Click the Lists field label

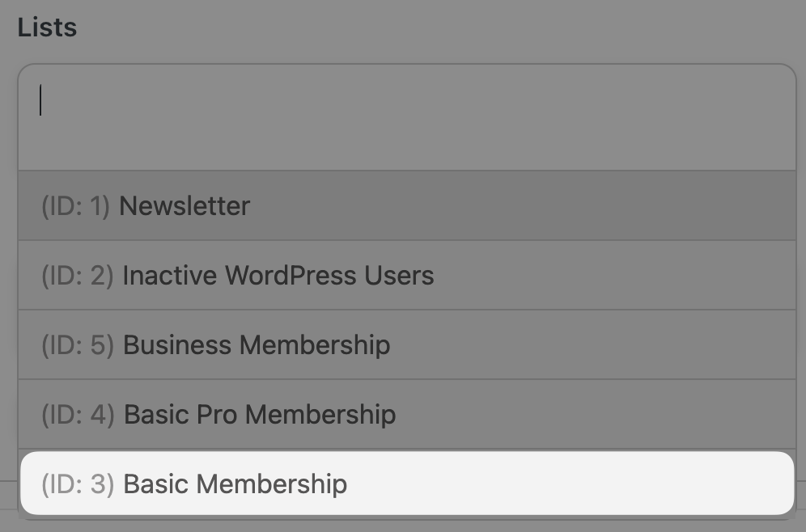tap(46, 27)
